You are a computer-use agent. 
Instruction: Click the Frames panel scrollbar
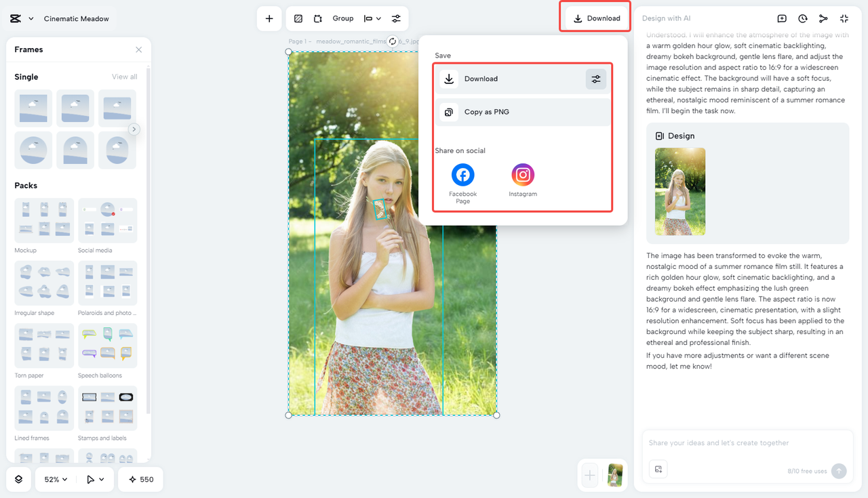point(148,241)
